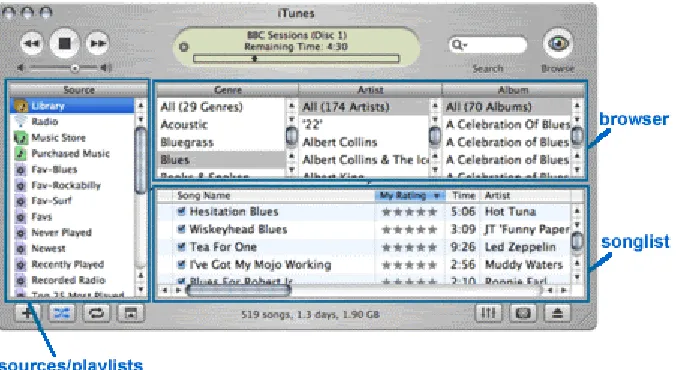Show or hide artwork panel button
This screenshot has width=678, height=370.
[x=130, y=313]
